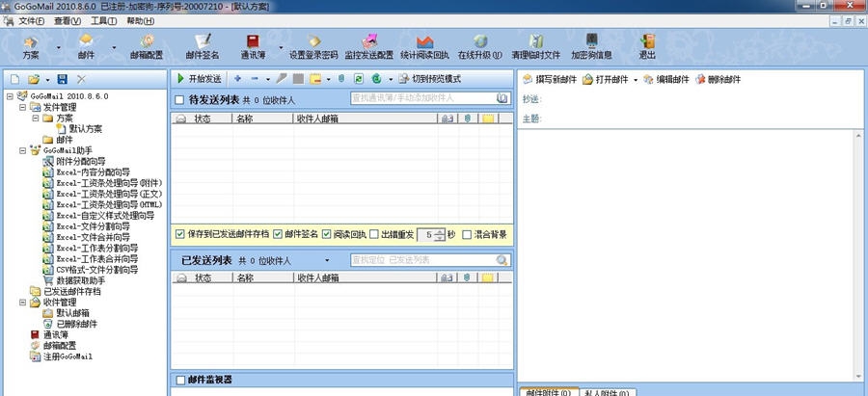Screen dimensions: 868x396
Task: Open dropdown beside green sync icon
Action: coord(391,80)
